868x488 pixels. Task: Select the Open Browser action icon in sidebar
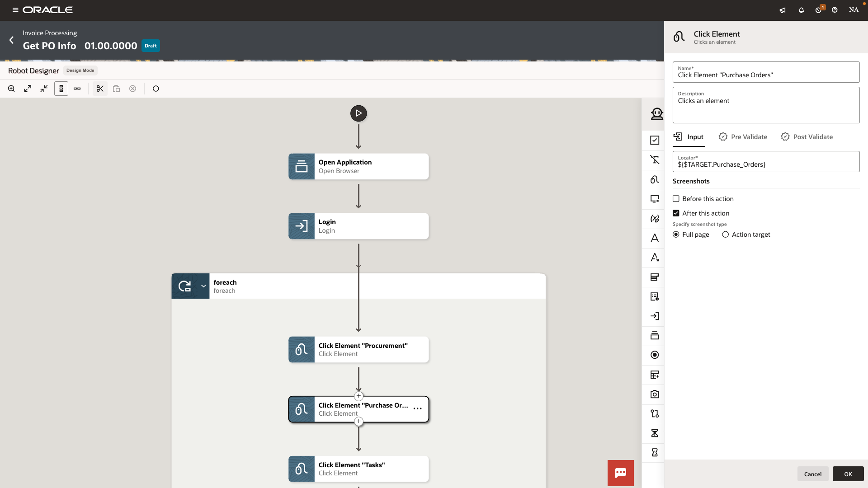654,335
